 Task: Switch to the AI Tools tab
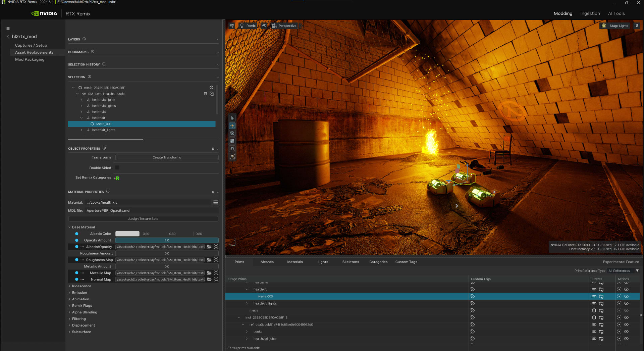tap(616, 13)
